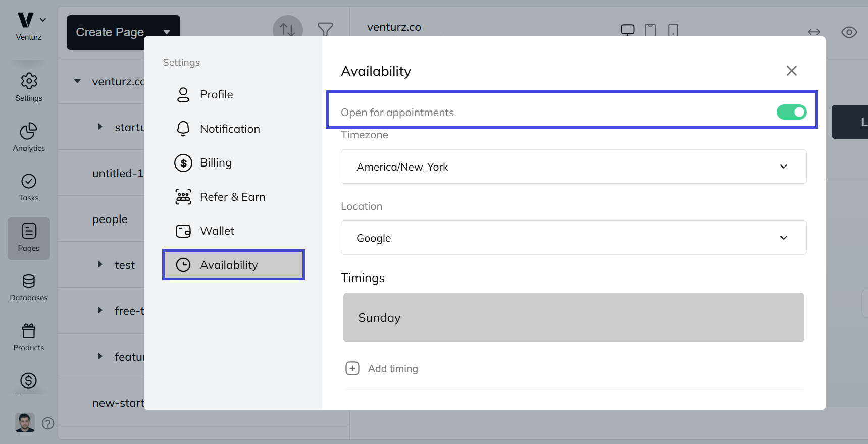868x444 pixels.
Task: Switch to mobile preview mode
Action: [673, 31]
